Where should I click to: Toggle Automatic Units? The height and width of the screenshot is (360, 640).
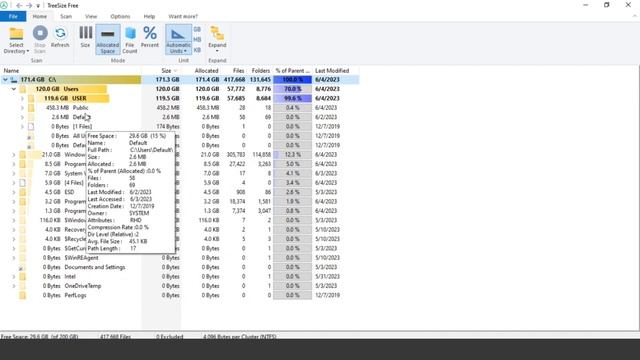point(178,40)
